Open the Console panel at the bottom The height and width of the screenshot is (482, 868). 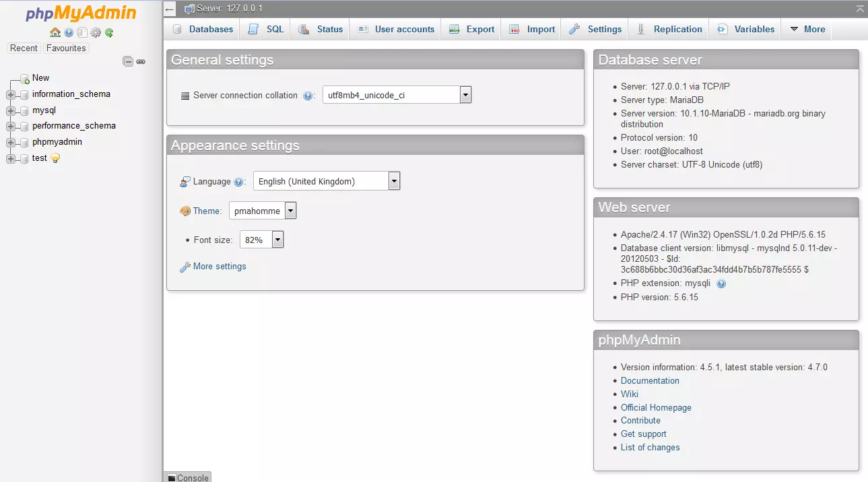click(x=187, y=477)
